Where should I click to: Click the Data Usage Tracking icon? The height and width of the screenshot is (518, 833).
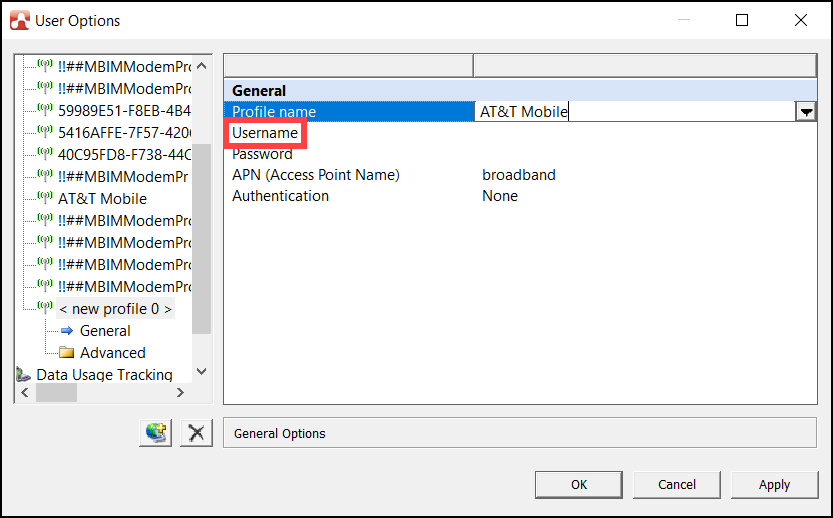click(24, 375)
